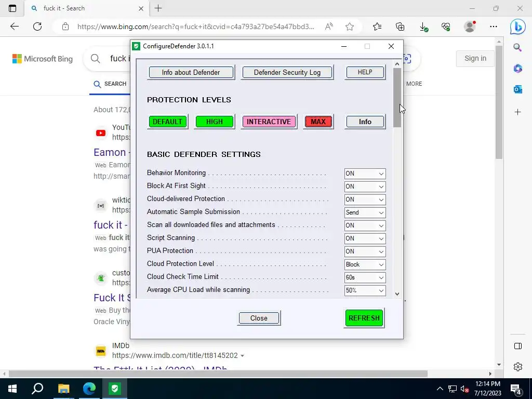The height and width of the screenshot is (399, 532).
Task: Expand PUA Protection dropdown
Action: click(365, 251)
